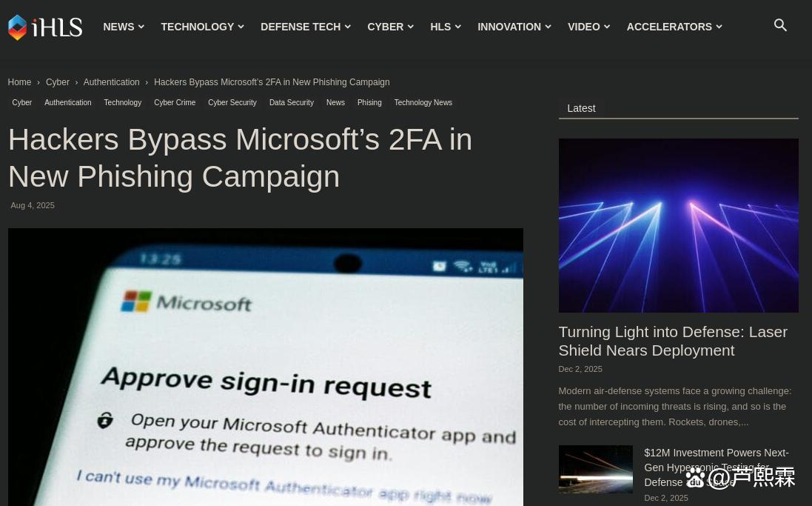The height and width of the screenshot is (506, 812).
Task: Open $12M Investment Powers Next-Gen article title
Action: (x=717, y=467)
